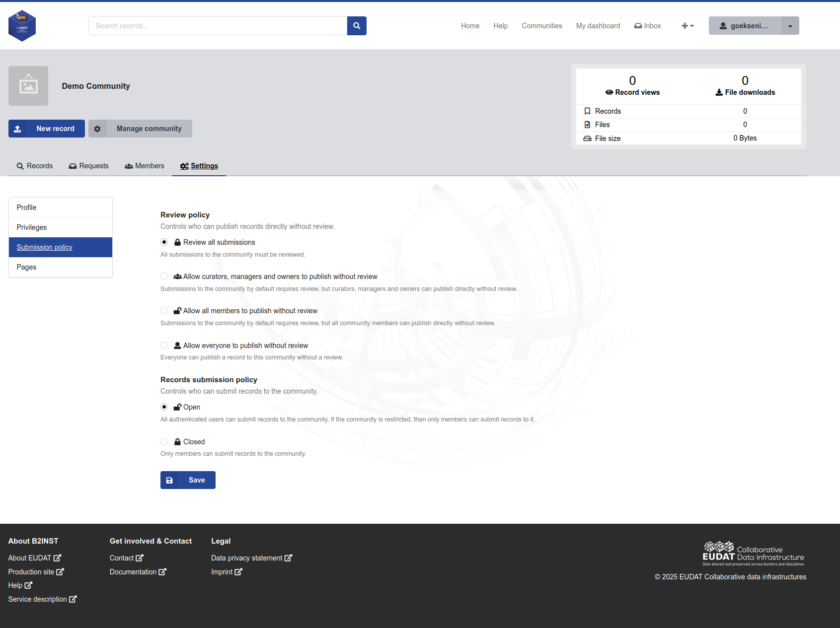Image resolution: width=840 pixels, height=628 pixels.
Task: Open Production site footer link
Action: [x=36, y=572]
